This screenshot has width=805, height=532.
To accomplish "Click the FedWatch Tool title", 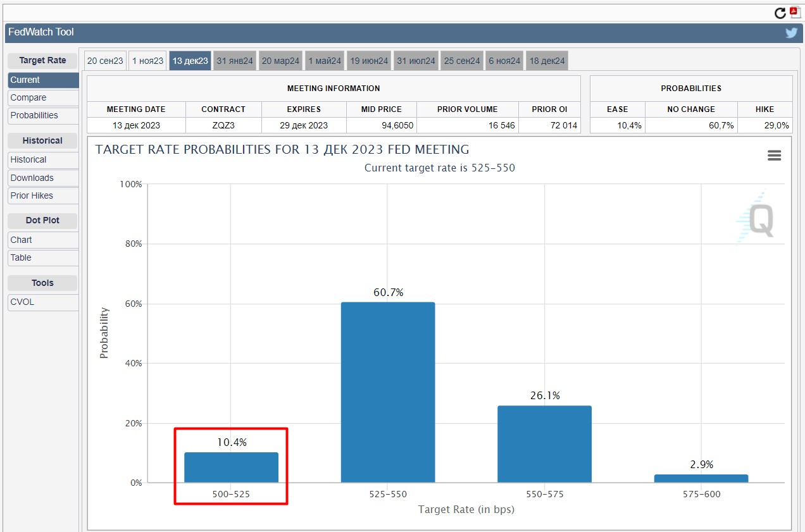I will point(41,32).
